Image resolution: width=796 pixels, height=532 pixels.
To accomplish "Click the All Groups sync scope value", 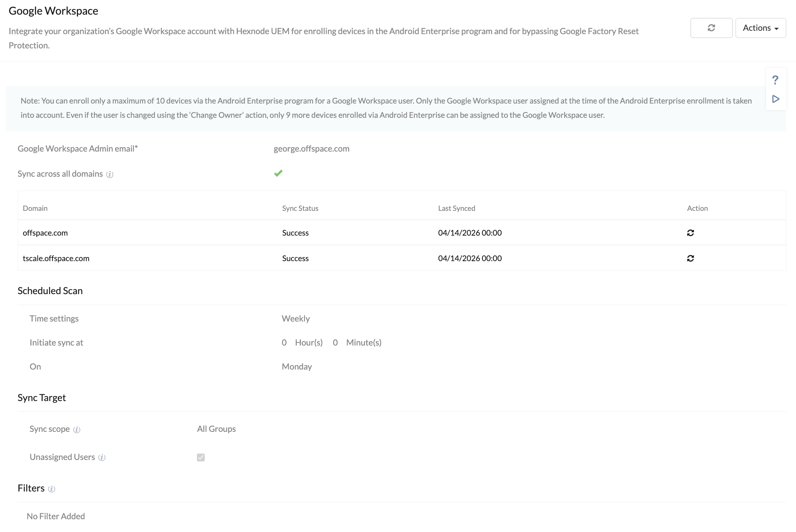I will click(216, 429).
